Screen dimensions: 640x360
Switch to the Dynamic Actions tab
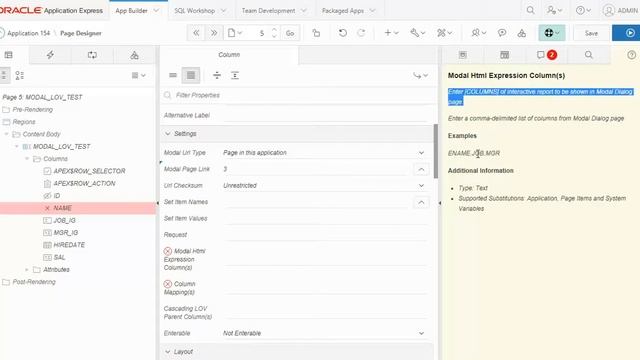pyautogui.click(x=50, y=55)
